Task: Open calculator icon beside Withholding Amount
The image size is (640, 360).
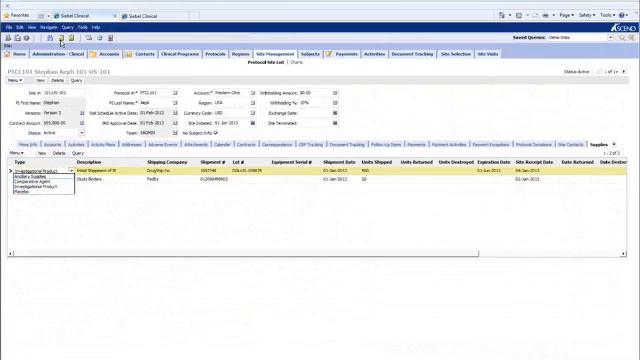Action: tap(335, 93)
